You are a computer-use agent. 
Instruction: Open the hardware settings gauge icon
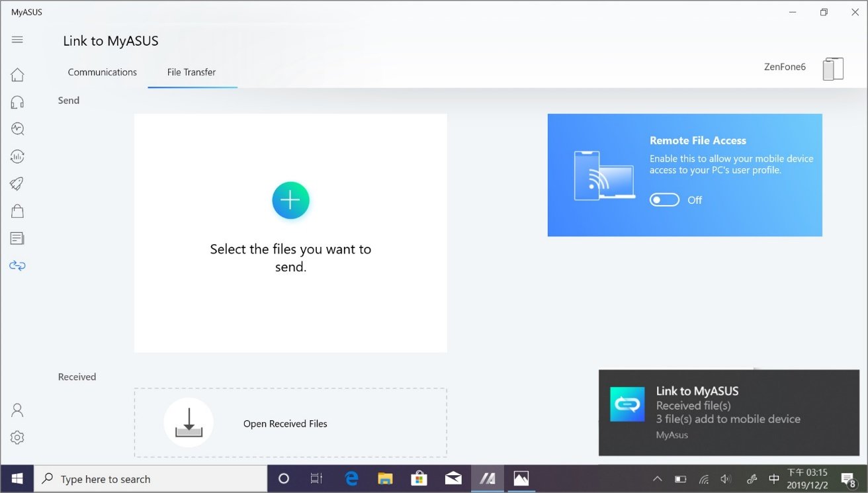tap(17, 156)
